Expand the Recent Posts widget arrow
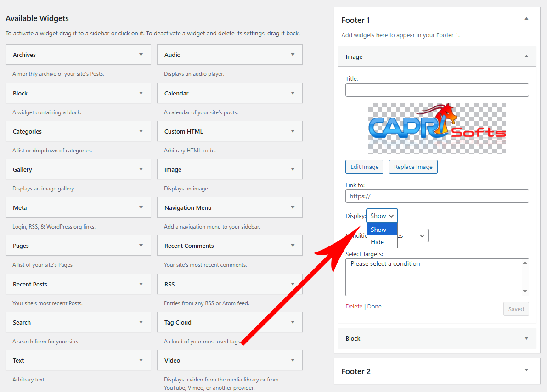The height and width of the screenshot is (392, 547). [141, 284]
